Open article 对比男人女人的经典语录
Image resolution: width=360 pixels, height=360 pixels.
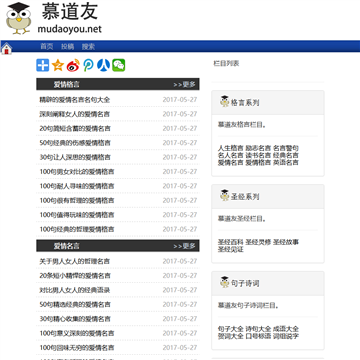[75, 290]
